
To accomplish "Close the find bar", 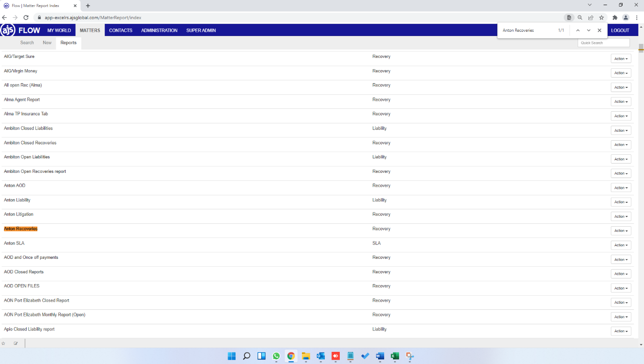I will tap(599, 30).
